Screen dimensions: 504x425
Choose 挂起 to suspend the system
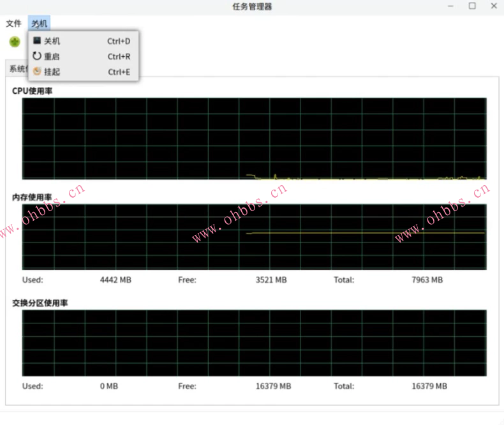84,71
